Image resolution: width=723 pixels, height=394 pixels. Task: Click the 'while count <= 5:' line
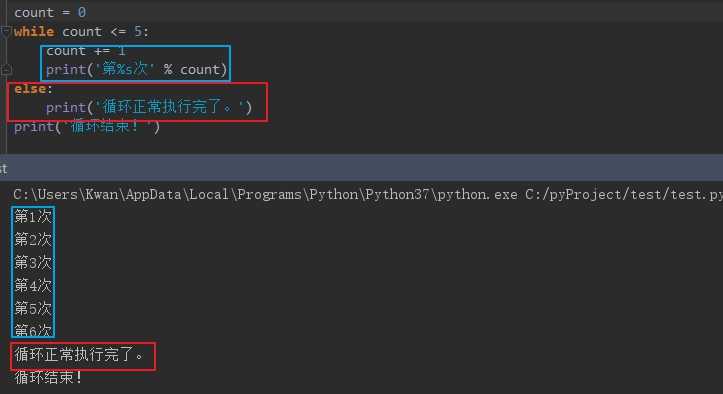(x=81, y=31)
